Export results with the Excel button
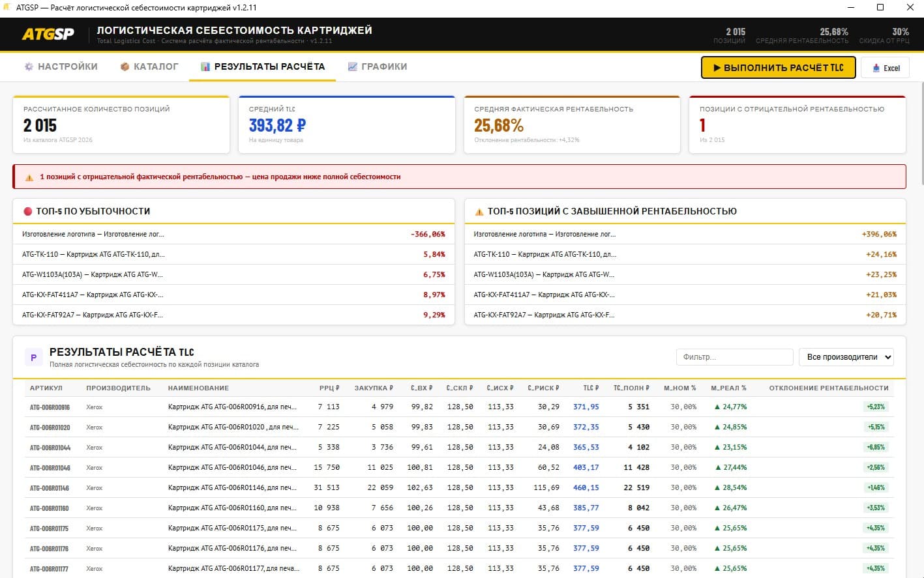Viewport: 924px width, 578px height. pyautogui.click(x=885, y=68)
